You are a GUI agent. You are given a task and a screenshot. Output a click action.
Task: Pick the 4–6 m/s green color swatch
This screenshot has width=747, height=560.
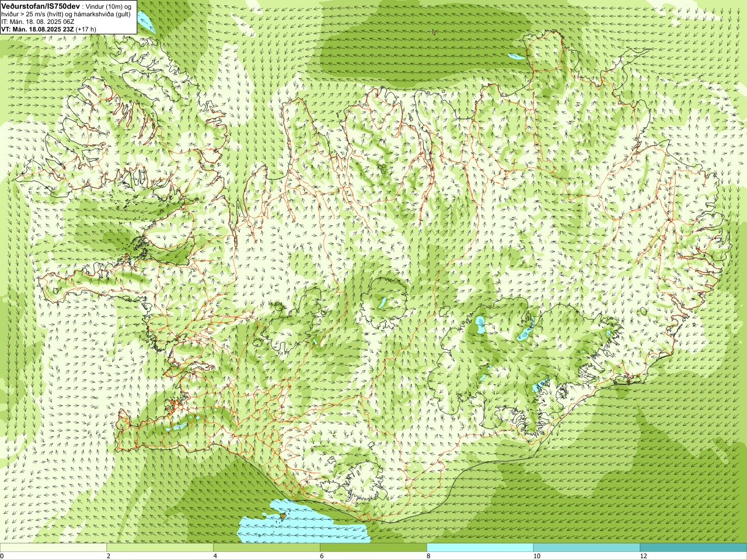click(x=267, y=548)
